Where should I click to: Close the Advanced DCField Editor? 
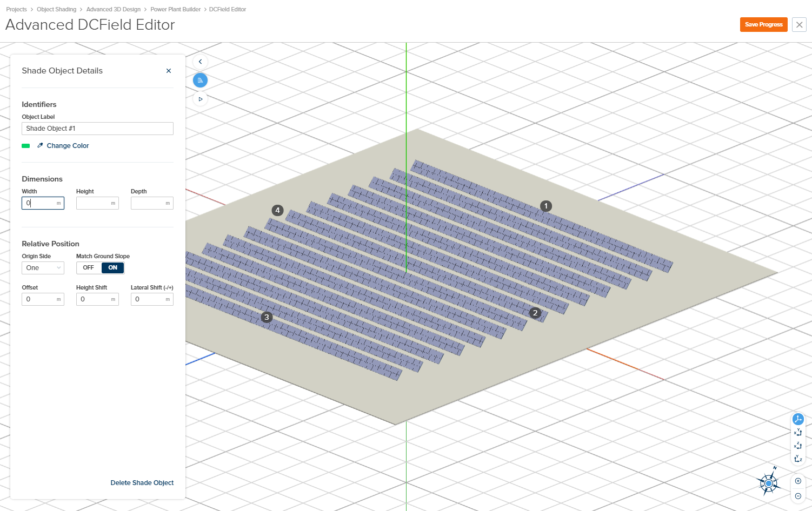point(799,25)
